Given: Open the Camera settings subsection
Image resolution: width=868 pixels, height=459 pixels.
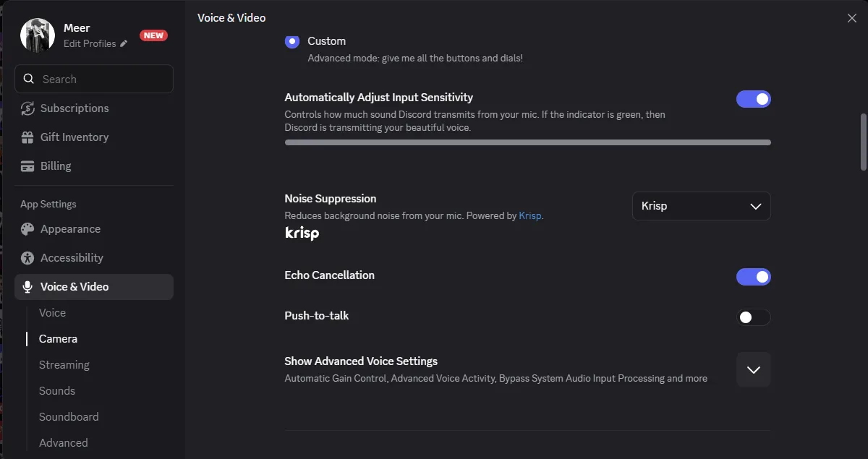Looking at the screenshot, I should (x=58, y=339).
